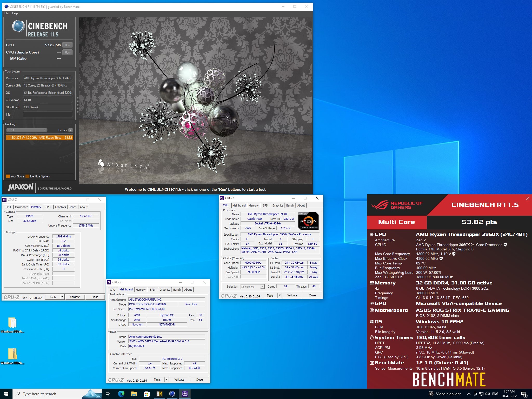Open Microsoft Store from taskbar
Image resolution: width=532 pixels, height=399 pixels.
(x=147, y=394)
